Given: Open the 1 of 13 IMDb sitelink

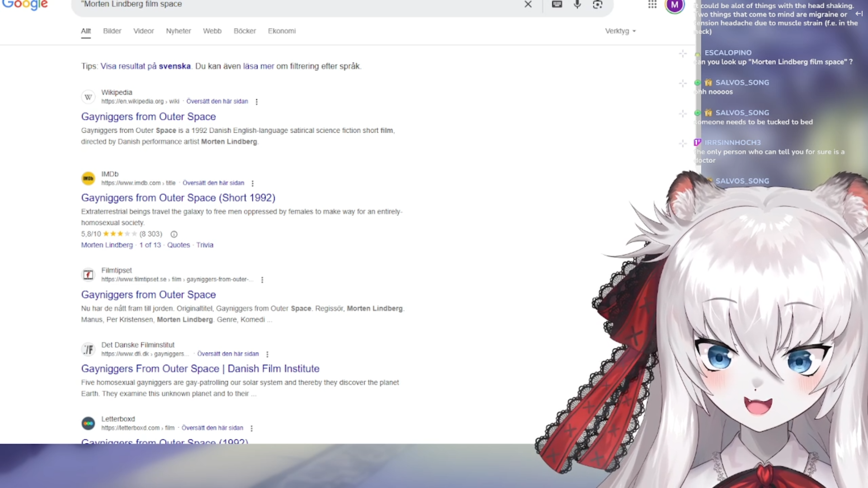Looking at the screenshot, I should click(150, 245).
